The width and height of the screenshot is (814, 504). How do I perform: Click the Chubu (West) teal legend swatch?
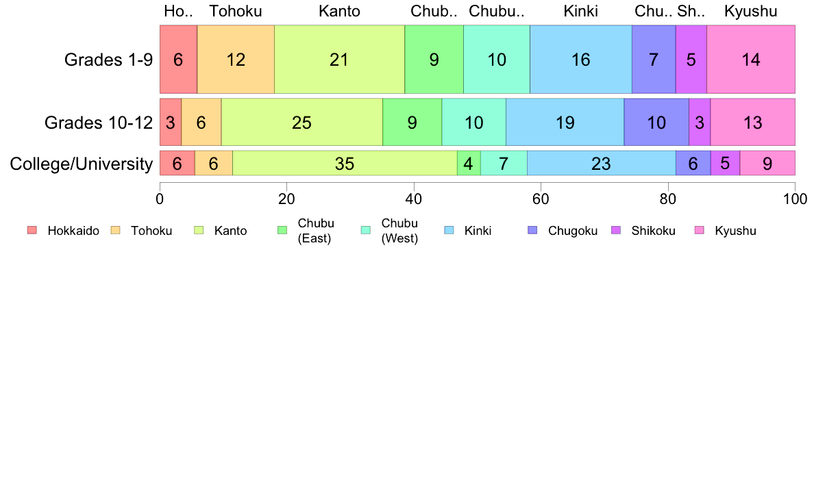(366, 231)
